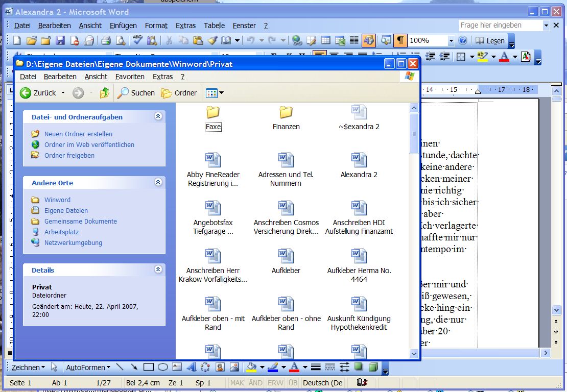Insert Clip Art from drawing toolbar
This screenshot has height=392, width=567.
pyautogui.click(x=220, y=367)
